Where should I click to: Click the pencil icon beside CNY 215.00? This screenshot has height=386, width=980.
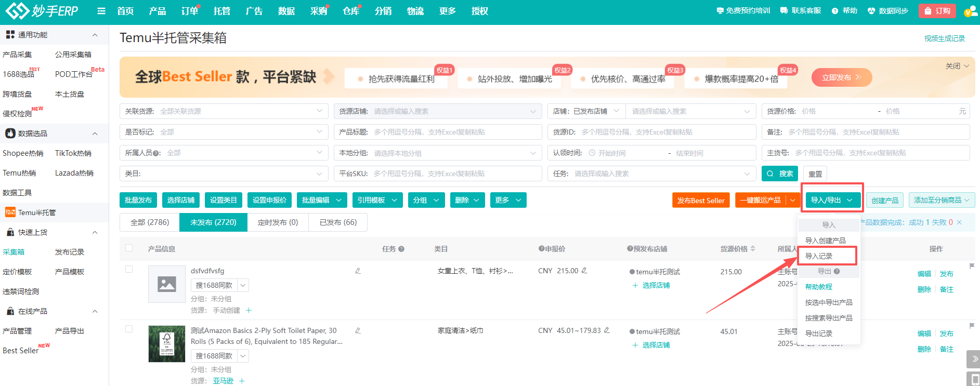(x=584, y=271)
